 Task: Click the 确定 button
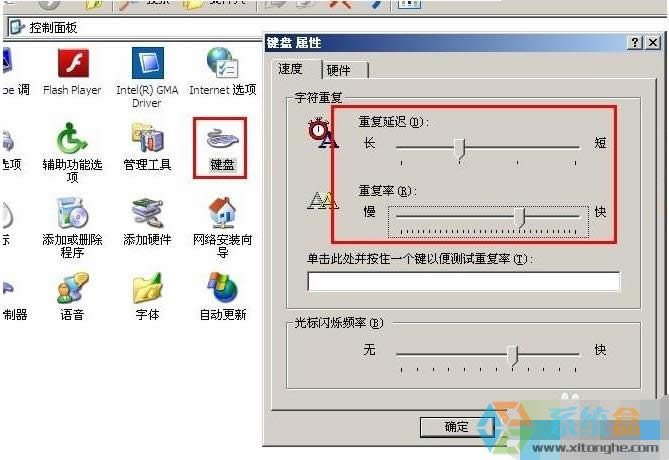[x=457, y=427]
